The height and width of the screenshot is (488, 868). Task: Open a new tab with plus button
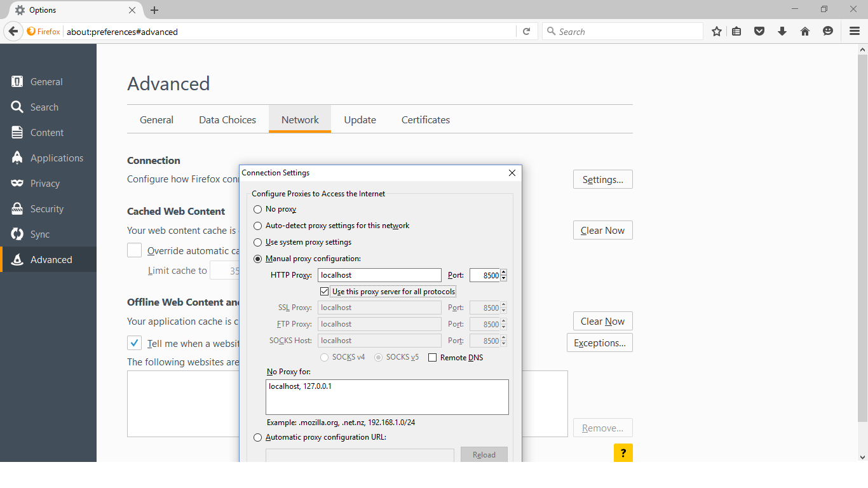point(154,10)
